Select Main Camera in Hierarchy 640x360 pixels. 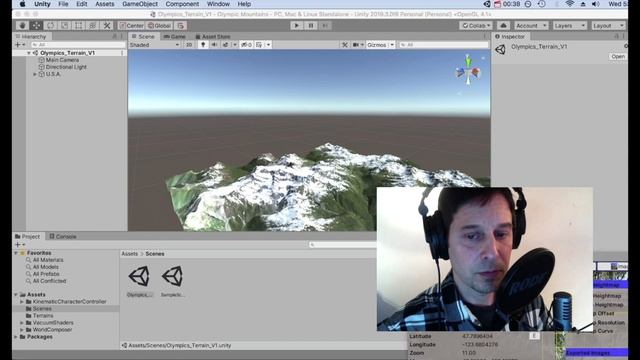[x=62, y=60]
